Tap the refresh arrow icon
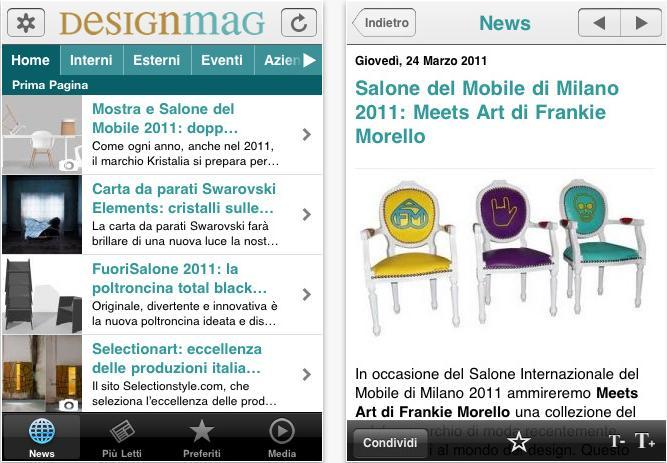This screenshot has width=667, height=463. coord(299,23)
